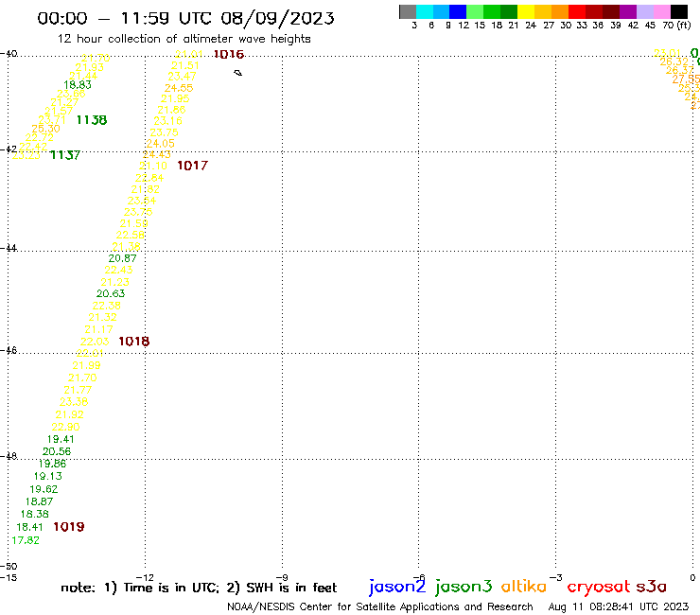Click wave height value 21.51
This screenshot has height=615, width=700.
click(x=185, y=65)
